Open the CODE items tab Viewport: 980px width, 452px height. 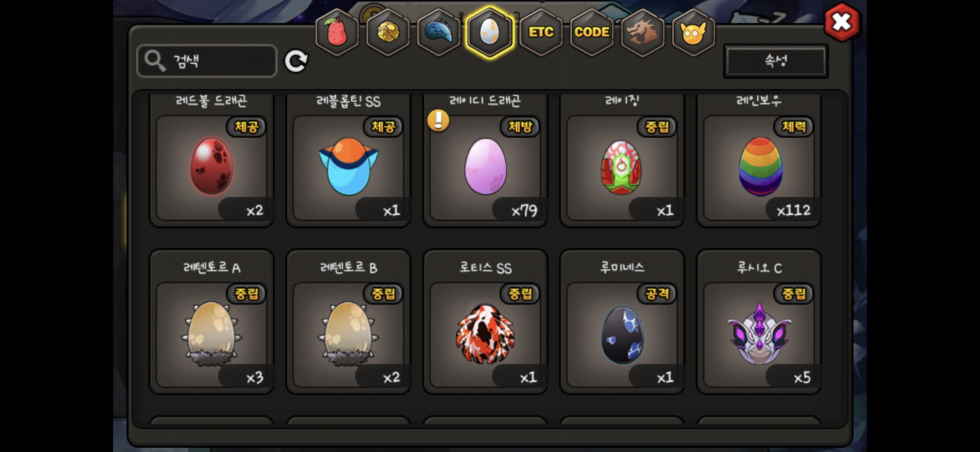tap(592, 33)
